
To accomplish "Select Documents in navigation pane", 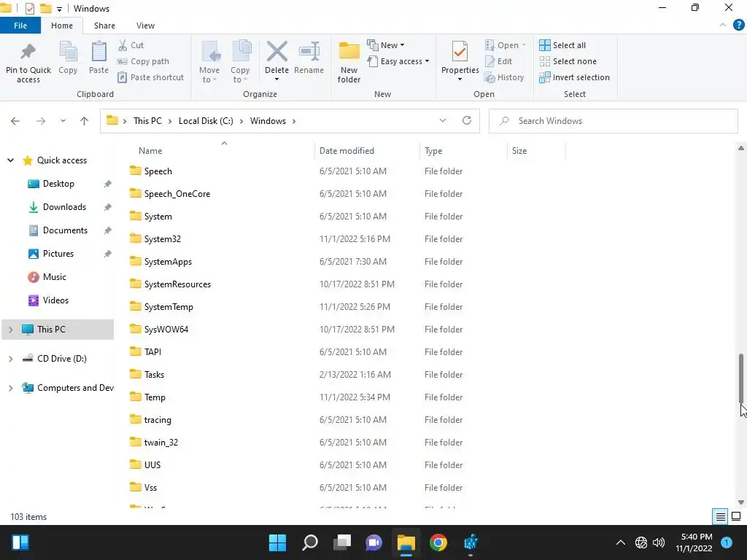I will (x=65, y=230).
